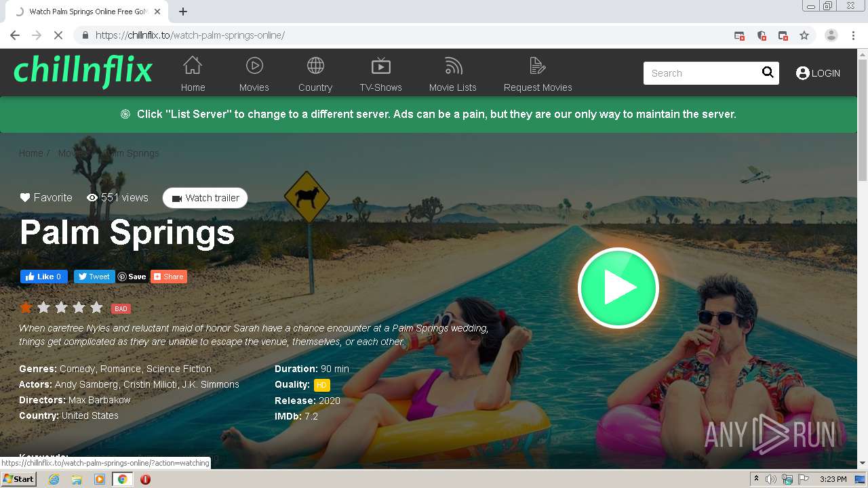The height and width of the screenshot is (488, 868).
Task: Open director Max Barbakow link
Action: (x=100, y=400)
